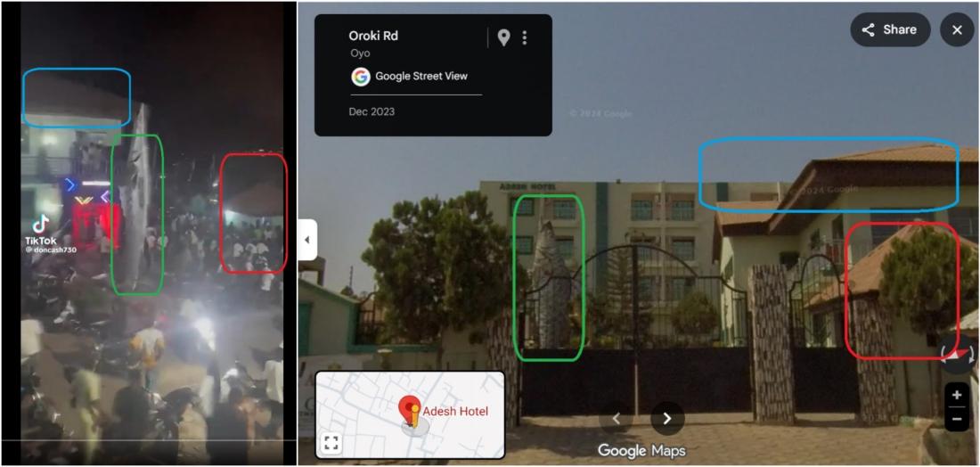
Task: Expand the minimap to fullscreen
Action: 331,443
